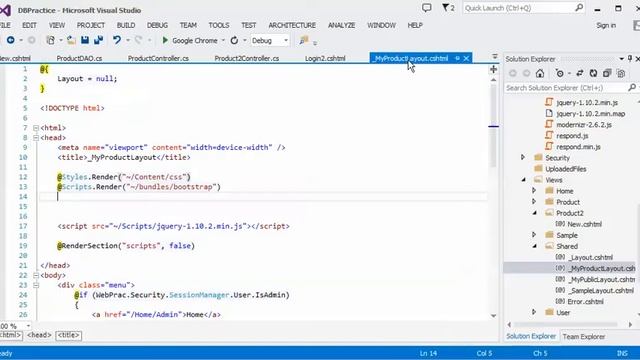
Task: Click the Solution Explorer search magnifier
Action: [x=631, y=87]
